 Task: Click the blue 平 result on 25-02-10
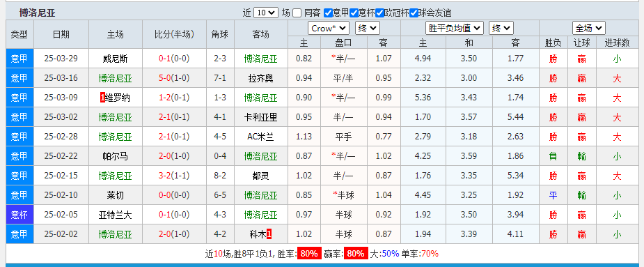[x=553, y=195]
